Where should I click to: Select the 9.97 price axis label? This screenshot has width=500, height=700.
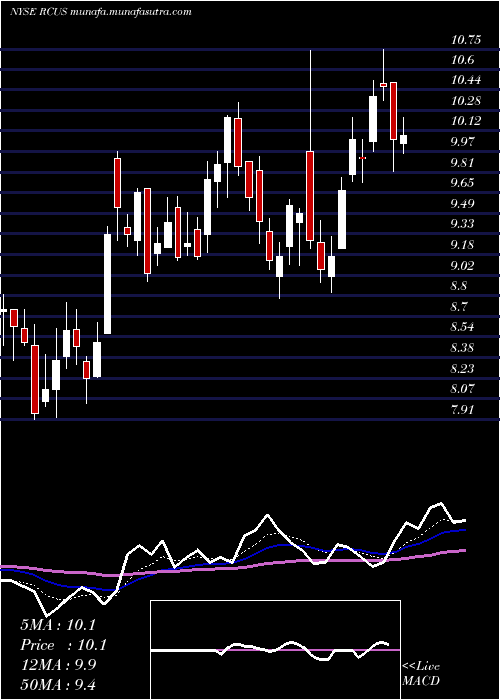pyautogui.click(x=462, y=142)
